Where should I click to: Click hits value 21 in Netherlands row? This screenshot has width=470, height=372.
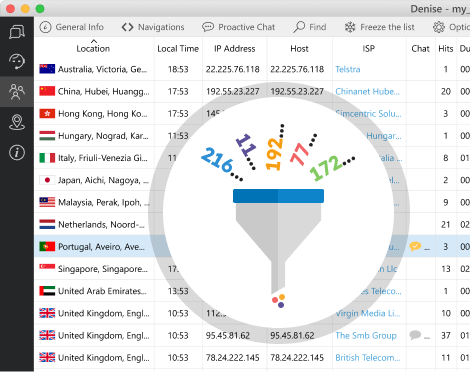point(446,225)
